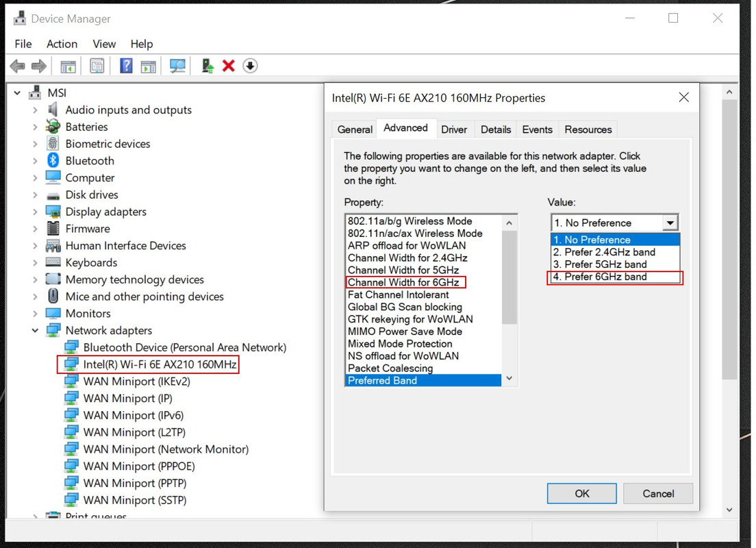The height and width of the screenshot is (548, 756).
Task: Click the Biometric devices fingerprint icon
Action: tap(53, 143)
